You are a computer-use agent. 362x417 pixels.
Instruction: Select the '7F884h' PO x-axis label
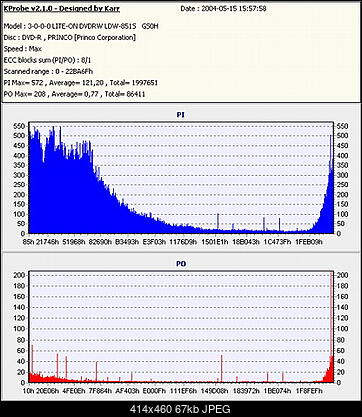(100, 391)
